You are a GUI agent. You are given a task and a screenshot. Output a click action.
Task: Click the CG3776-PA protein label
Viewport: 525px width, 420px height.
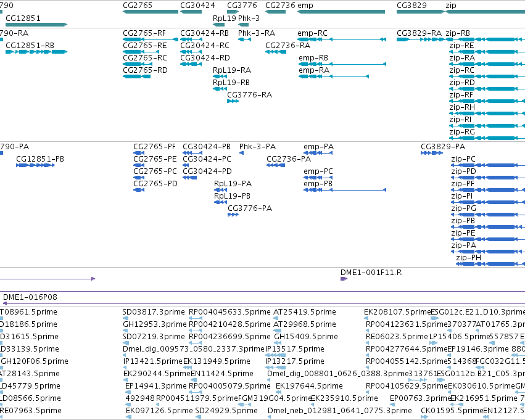[250, 208]
